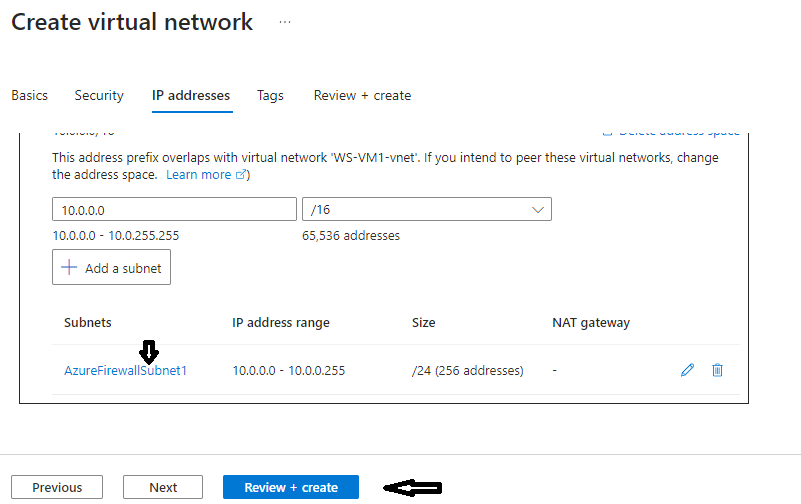The height and width of the screenshot is (504, 801).
Task: Click the 10.0.0.0 address space field
Action: [x=174, y=209]
